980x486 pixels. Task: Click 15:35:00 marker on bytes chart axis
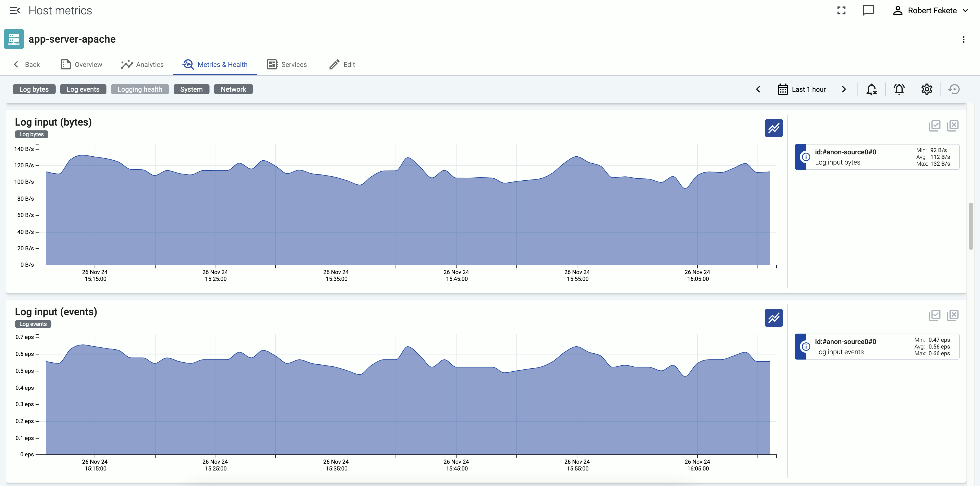coord(336,275)
